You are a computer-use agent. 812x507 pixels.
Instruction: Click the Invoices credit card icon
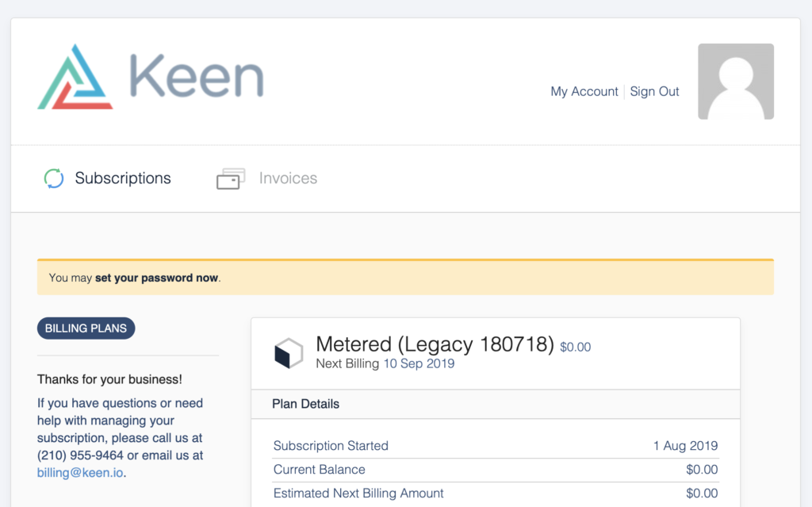[x=231, y=179]
